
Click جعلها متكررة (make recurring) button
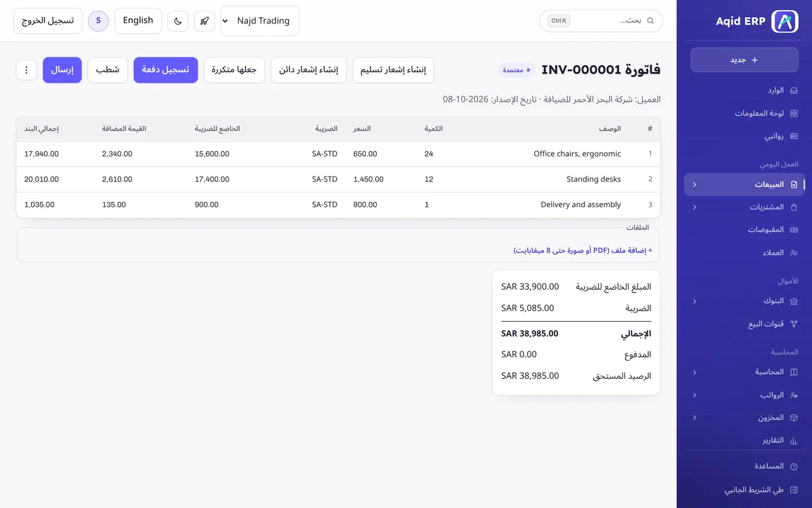[x=234, y=70]
